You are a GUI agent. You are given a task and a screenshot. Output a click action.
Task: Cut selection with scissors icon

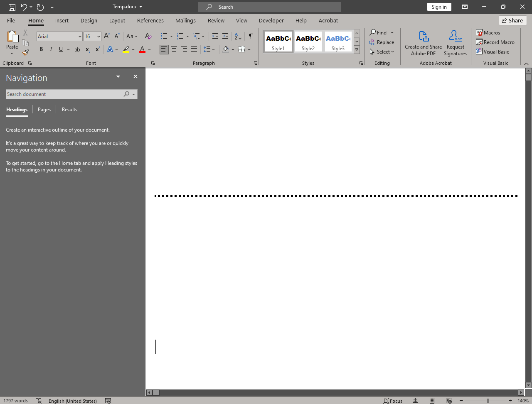tap(25, 33)
